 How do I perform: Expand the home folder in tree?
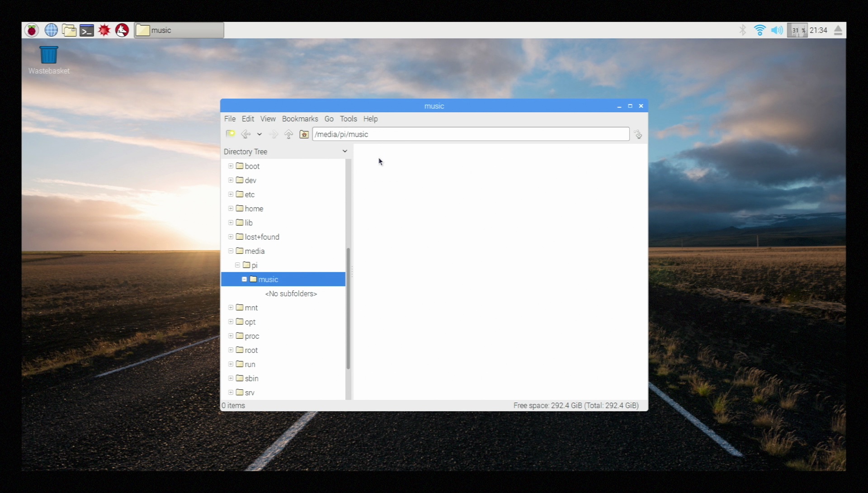[x=231, y=209]
